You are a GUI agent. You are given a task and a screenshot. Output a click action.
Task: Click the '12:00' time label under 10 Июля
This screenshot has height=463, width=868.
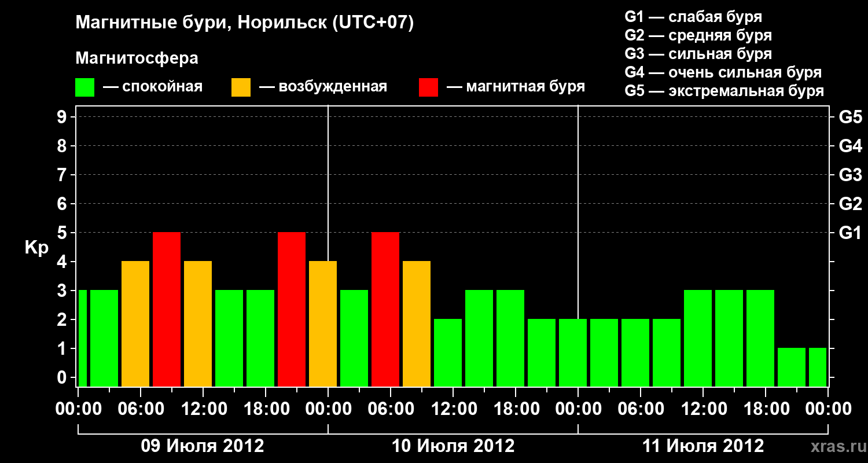click(x=453, y=409)
